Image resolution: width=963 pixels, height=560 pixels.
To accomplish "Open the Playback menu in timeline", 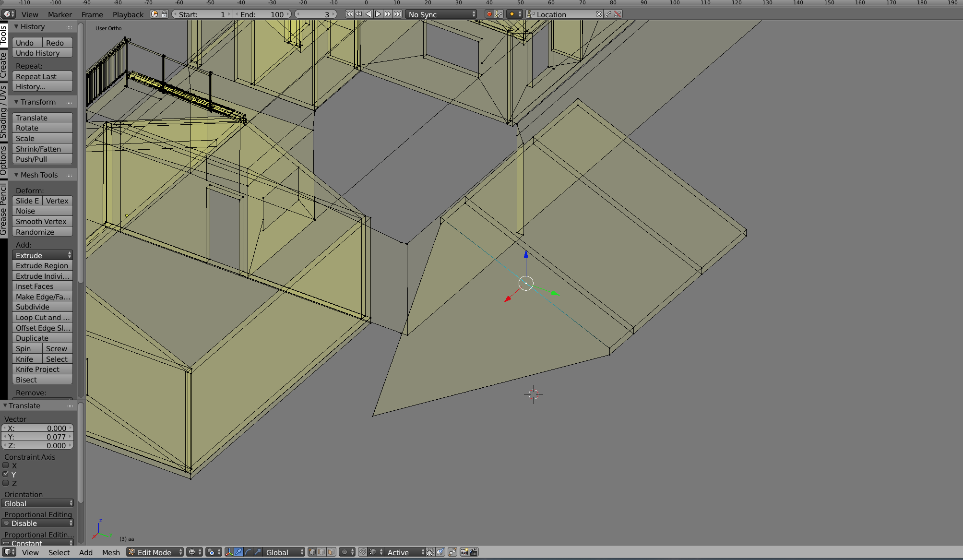I will 128,14.
